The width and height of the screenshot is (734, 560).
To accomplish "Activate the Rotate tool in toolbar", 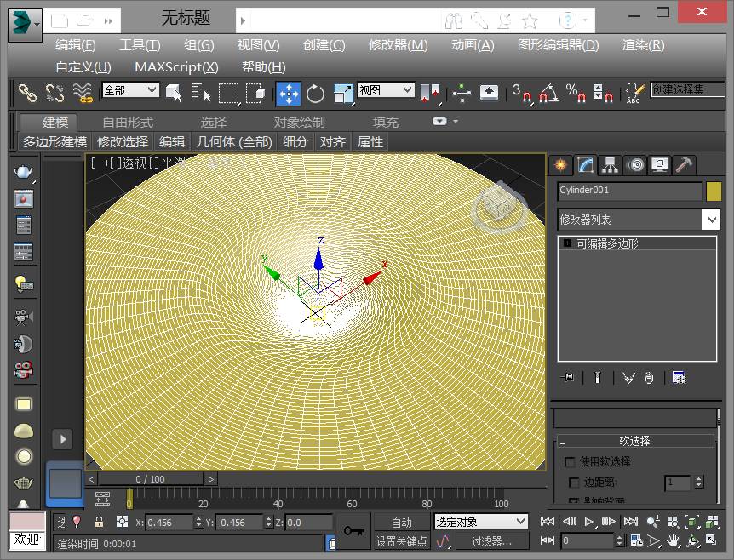I will [x=316, y=93].
